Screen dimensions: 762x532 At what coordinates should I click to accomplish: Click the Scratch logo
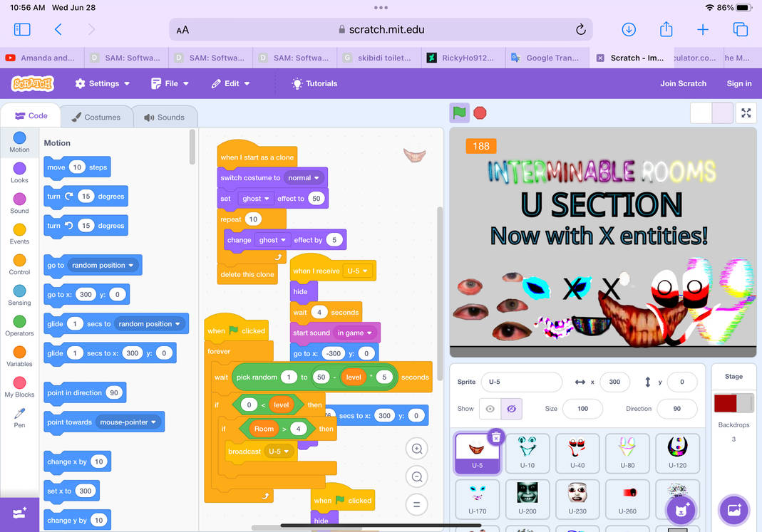click(x=33, y=83)
